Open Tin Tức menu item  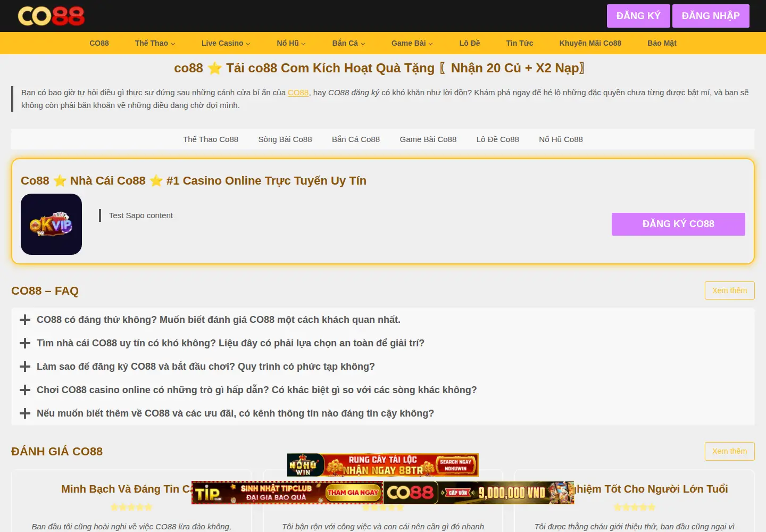520,43
